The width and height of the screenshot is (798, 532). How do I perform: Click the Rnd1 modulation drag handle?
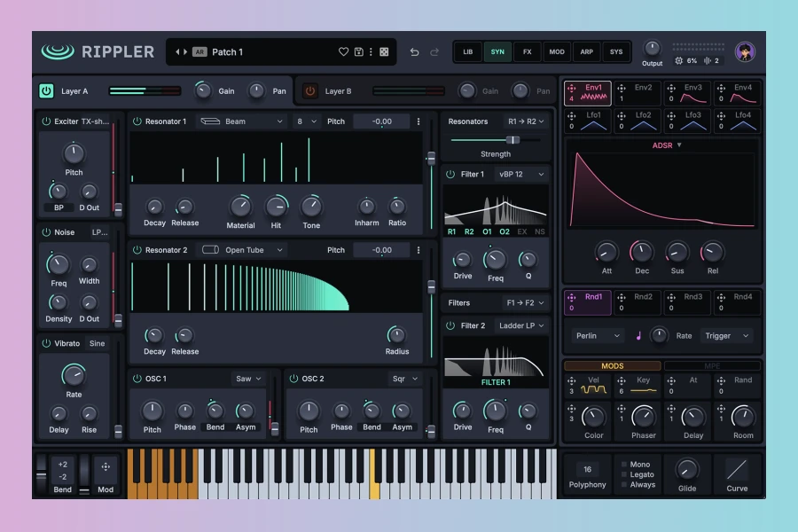point(572,297)
